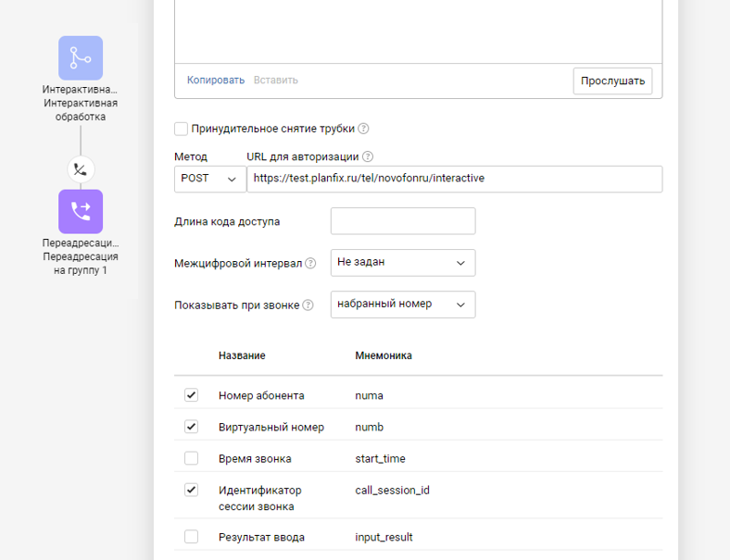Image resolution: width=730 pixels, height=560 pixels.
Task: Open help for Межцифровой интервал
Action: 310,263
